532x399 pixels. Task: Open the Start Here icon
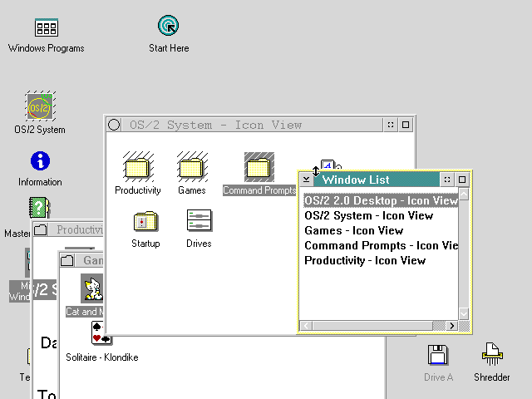click(x=168, y=26)
